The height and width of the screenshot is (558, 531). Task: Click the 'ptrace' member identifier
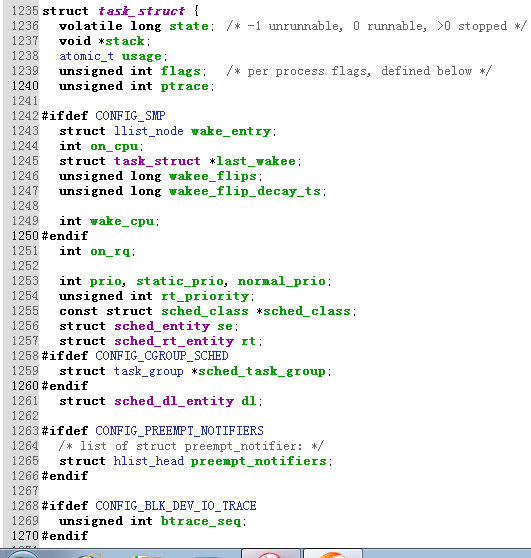coord(184,86)
